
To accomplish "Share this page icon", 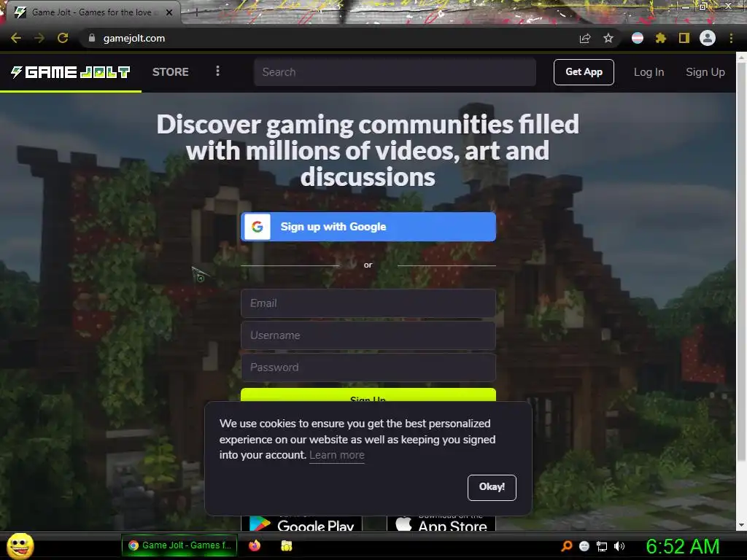I will pos(585,38).
